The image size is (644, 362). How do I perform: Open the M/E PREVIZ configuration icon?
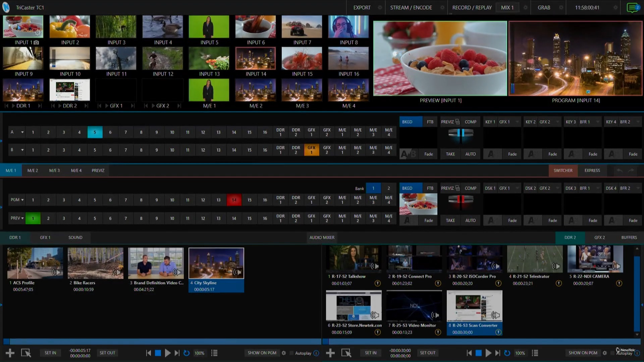point(458,122)
